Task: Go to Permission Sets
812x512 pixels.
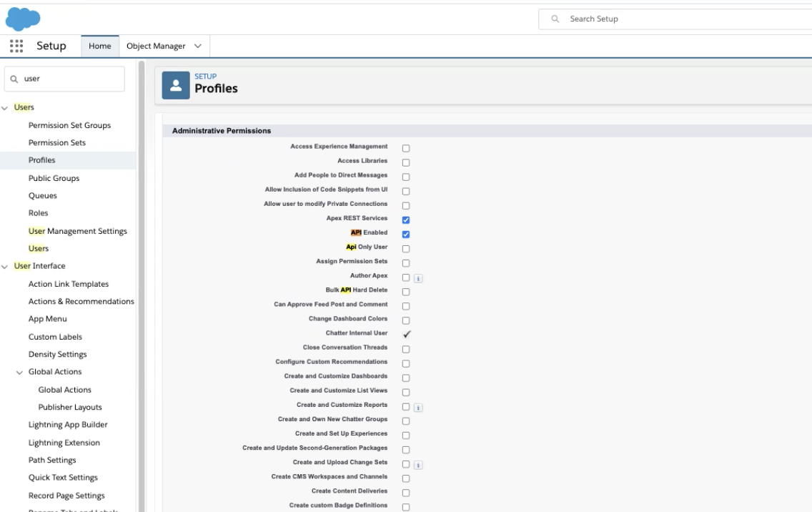Action: pos(57,142)
